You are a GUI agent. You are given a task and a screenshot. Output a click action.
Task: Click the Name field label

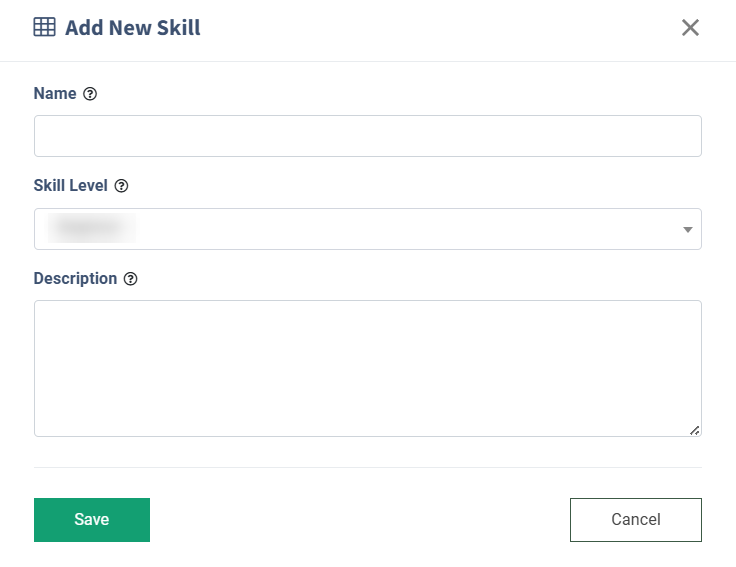pos(55,94)
